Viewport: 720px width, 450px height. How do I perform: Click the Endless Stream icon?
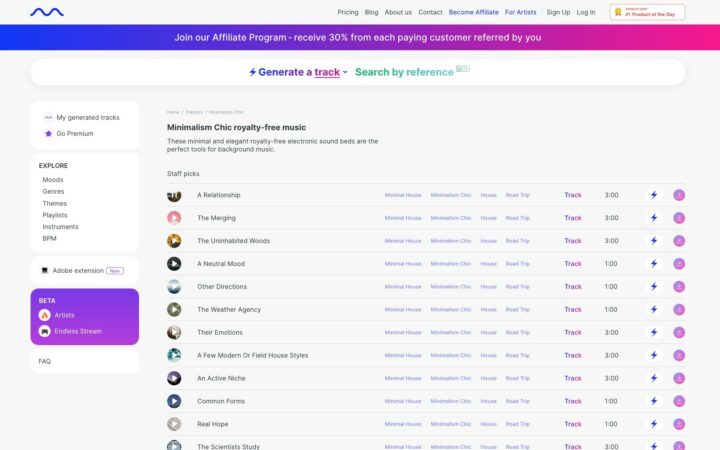tap(44, 331)
